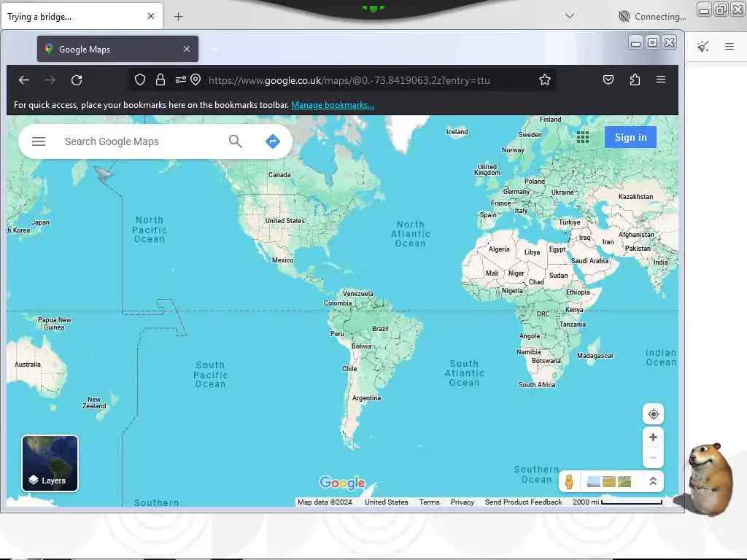The height and width of the screenshot is (560, 747).
Task: Click the Madagascar label on map
Action: [595, 356]
